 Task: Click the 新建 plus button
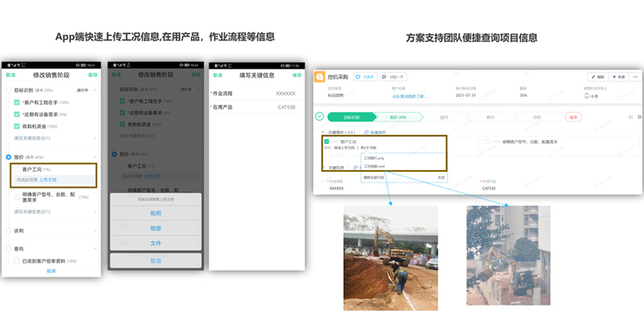pos(618,77)
